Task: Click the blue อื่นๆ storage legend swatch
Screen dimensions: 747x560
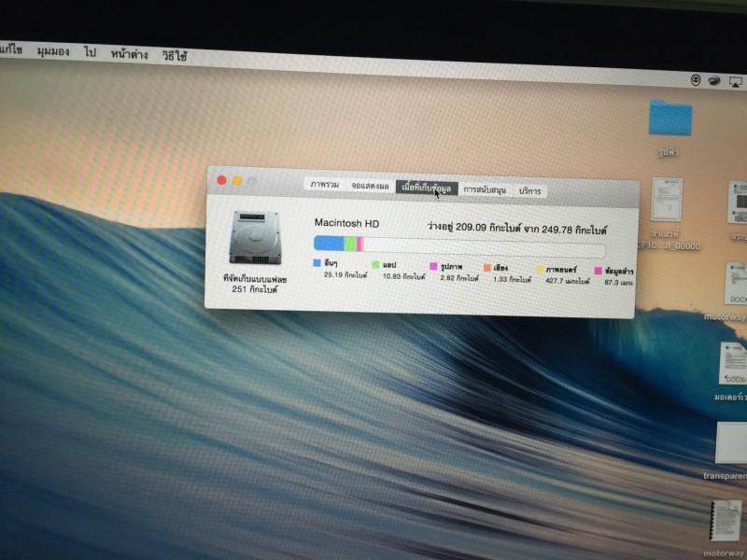Action: pyautogui.click(x=317, y=263)
